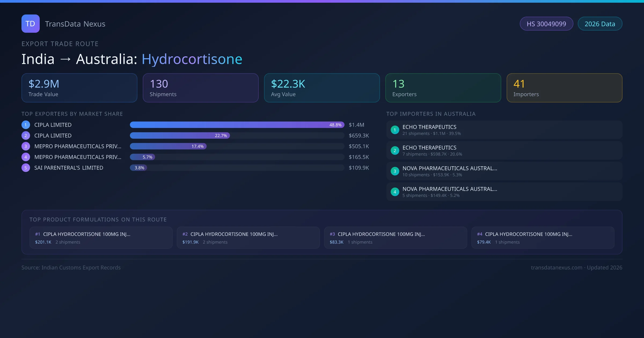This screenshot has height=338, width=644.
Task: Click the 22.7% market share bar
Action: coord(180,135)
